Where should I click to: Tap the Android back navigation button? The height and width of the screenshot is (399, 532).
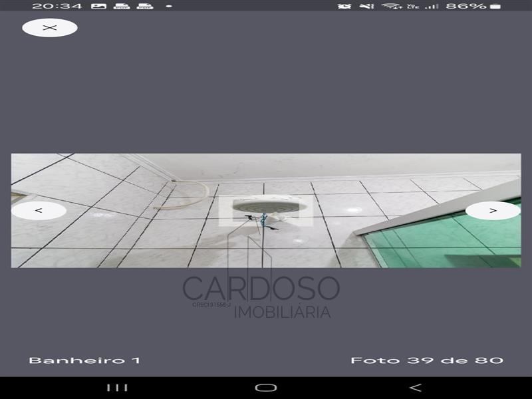tap(415, 388)
